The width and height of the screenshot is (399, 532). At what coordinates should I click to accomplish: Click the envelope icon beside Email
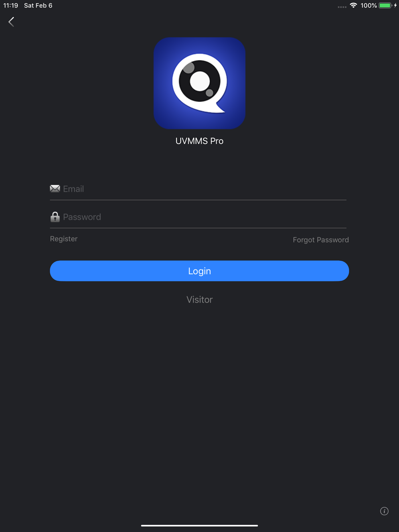click(x=55, y=189)
